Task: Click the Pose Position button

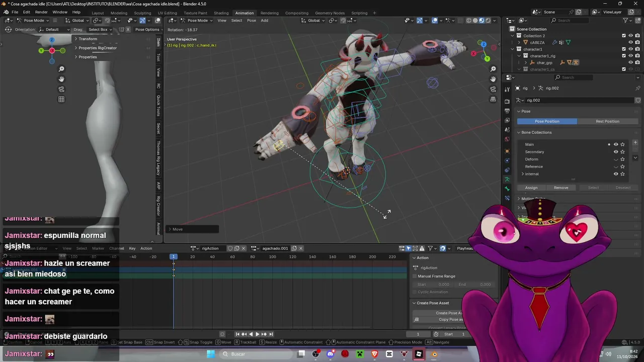Action: click(x=547, y=121)
